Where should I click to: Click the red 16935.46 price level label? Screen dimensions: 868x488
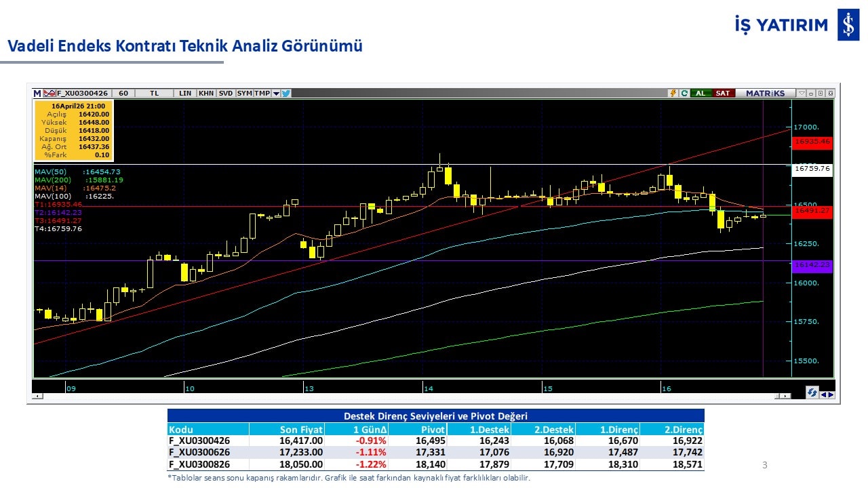click(x=812, y=142)
